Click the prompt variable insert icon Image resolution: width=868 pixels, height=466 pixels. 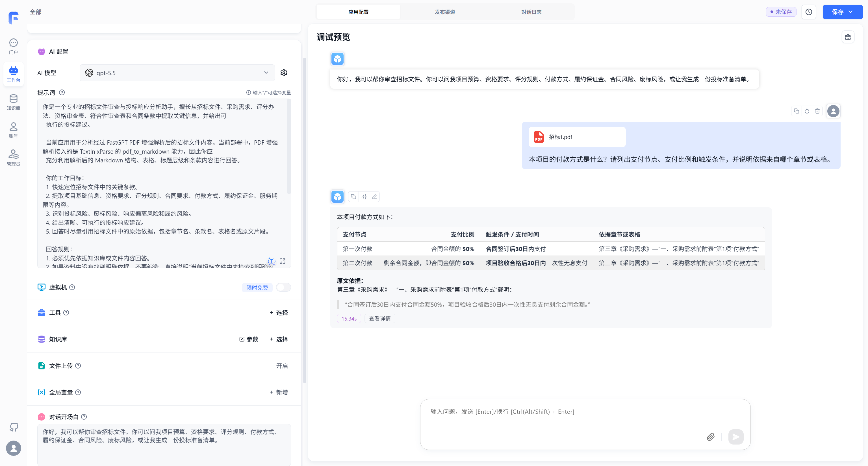click(272, 261)
